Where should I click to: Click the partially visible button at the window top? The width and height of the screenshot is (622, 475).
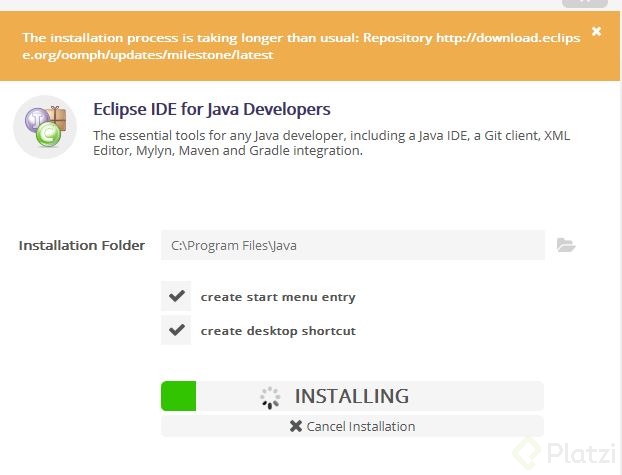tap(586, 3)
